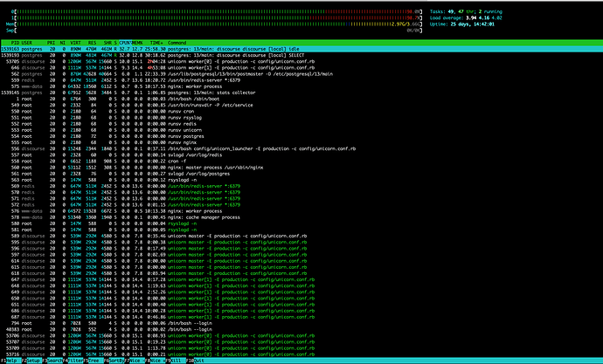Screen dimensions: 603x364
Task: Select unicorn worker[0] thread PID 53709
Action: point(301,348)
